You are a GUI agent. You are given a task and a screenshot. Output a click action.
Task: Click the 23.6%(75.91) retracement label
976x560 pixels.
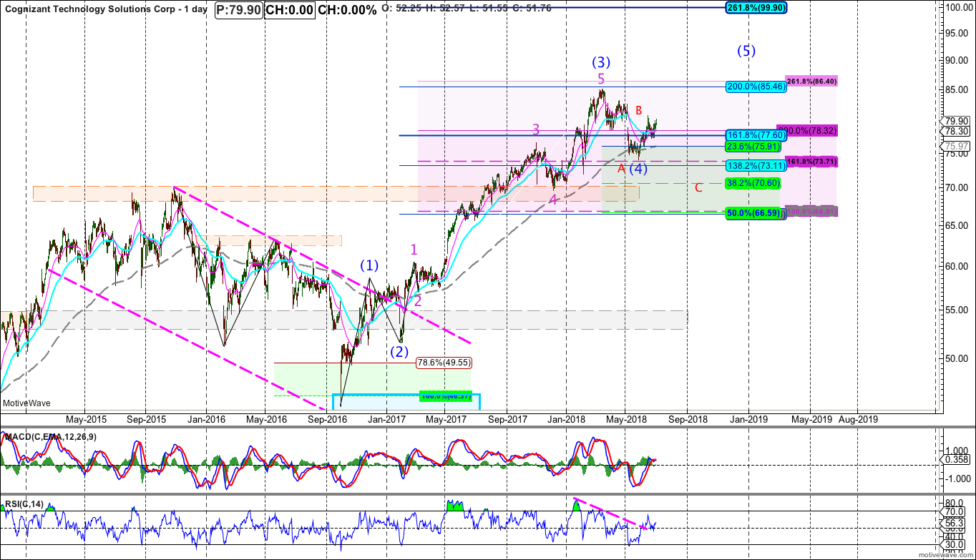click(753, 146)
